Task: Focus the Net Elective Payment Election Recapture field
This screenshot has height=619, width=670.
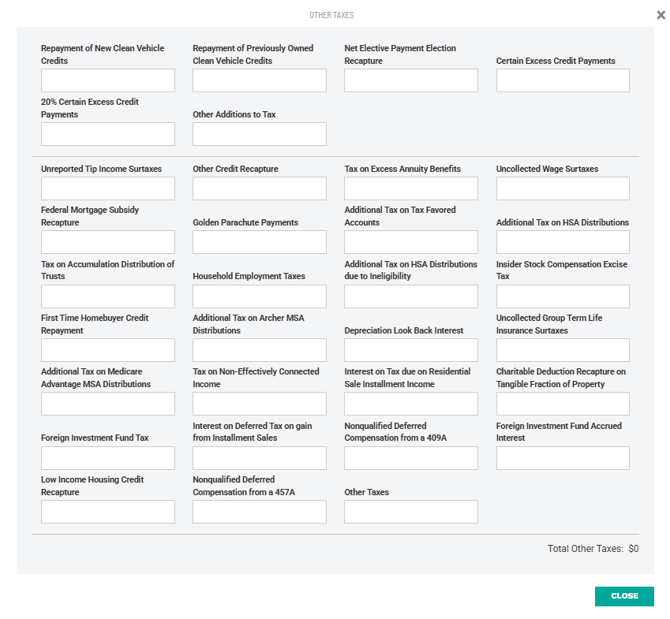Action: (x=411, y=81)
